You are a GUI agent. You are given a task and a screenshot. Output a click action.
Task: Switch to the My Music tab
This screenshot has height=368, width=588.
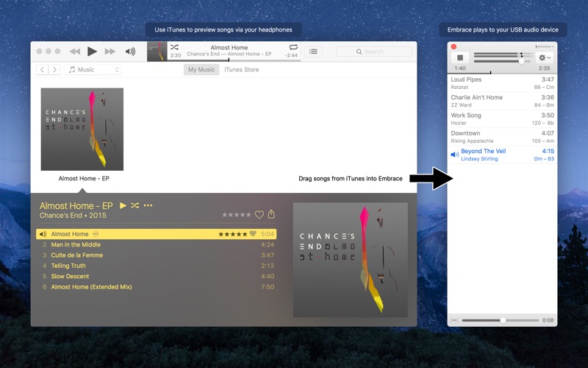[x=201, y=69]
